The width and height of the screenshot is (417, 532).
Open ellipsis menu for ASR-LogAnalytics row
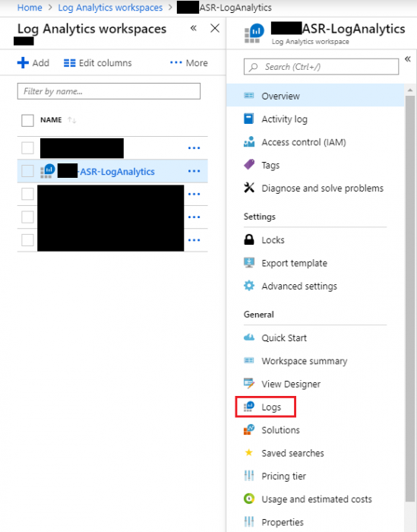[194, 171]
